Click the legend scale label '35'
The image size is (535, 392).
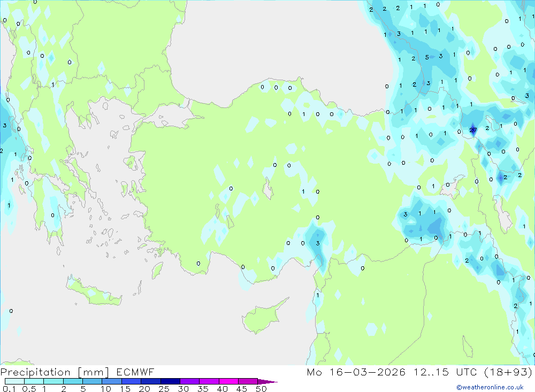click(203, 389)
